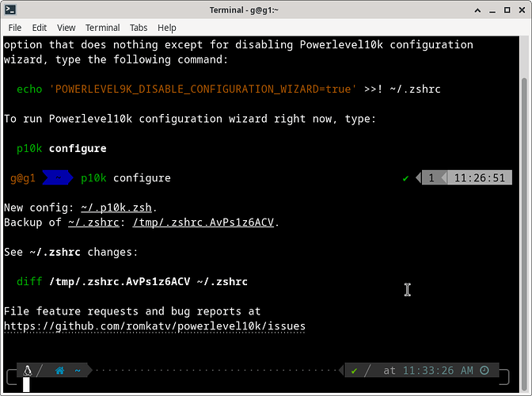The height and width of the screenshot is (396, 532).
Task: Open the Tabs menu
Action: pos(139,28)
